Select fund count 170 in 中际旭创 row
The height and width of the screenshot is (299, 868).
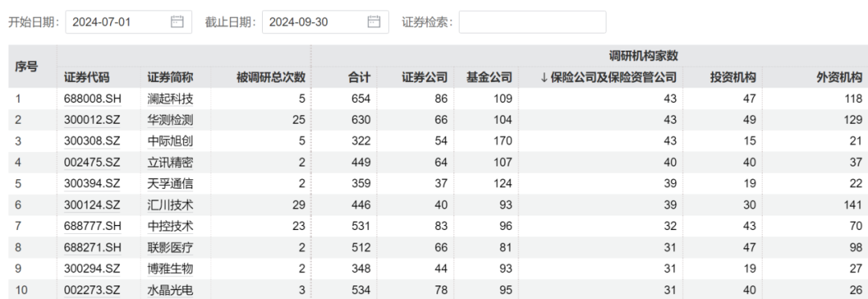tap(503, 141)
